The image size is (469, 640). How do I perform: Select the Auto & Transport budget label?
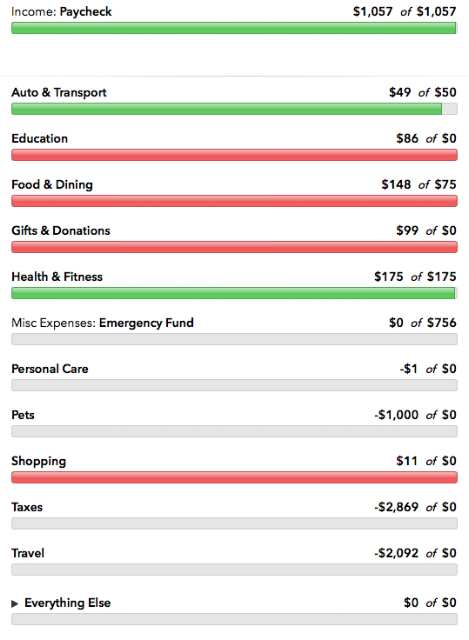point(59,93)
